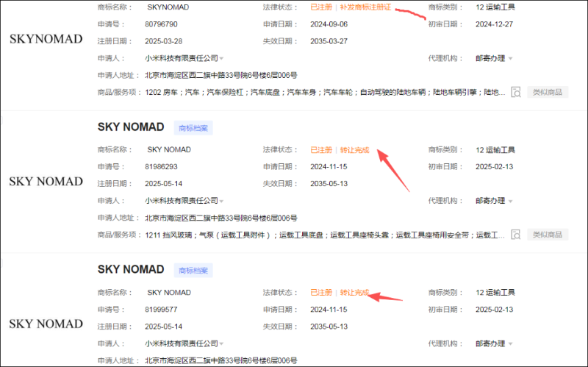Click trademark image of record 81986293
This screenshot has height=367, width=588.
(x=46, y=182)
